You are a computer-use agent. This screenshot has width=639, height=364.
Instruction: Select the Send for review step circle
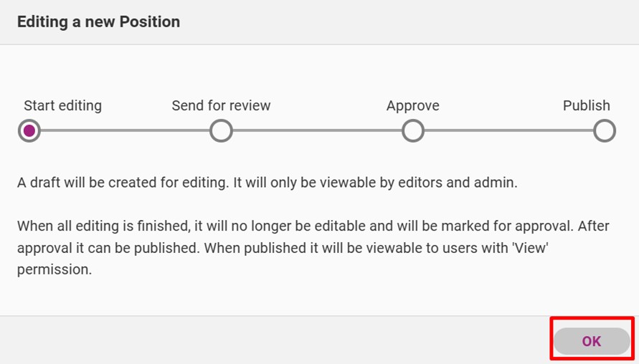click(221, 130)
